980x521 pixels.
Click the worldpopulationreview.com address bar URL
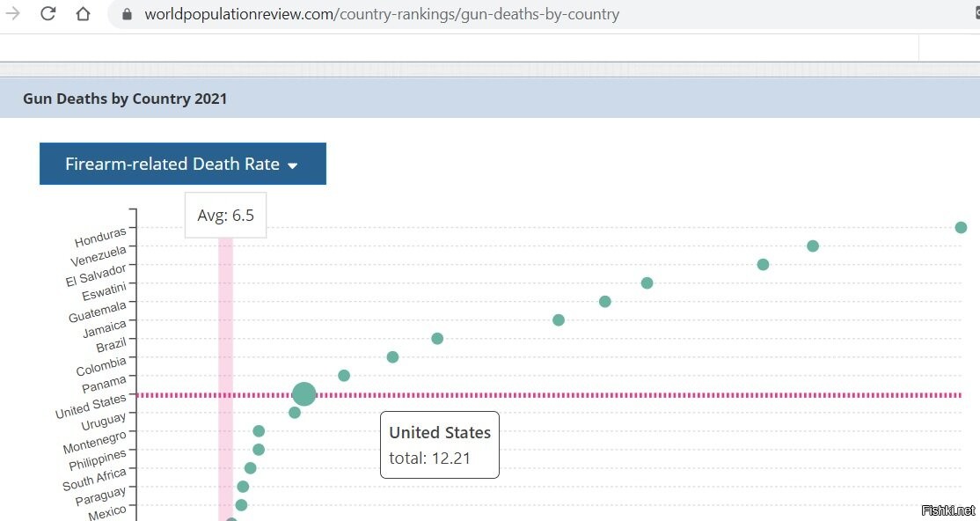(382, 14)
